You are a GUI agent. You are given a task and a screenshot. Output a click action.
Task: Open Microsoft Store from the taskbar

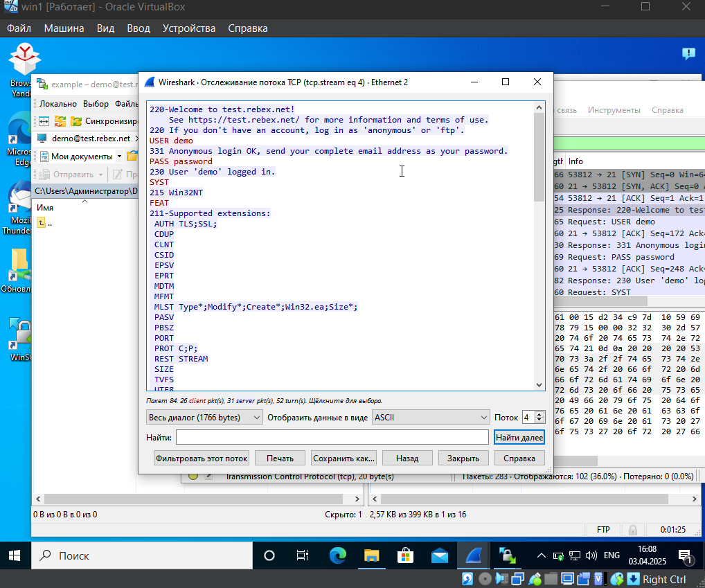[x=406, y=556]
